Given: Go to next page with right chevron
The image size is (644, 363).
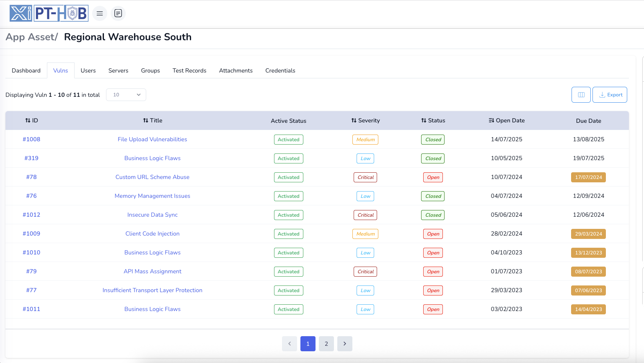Looking at the screenshot, I should pos(345,344).
